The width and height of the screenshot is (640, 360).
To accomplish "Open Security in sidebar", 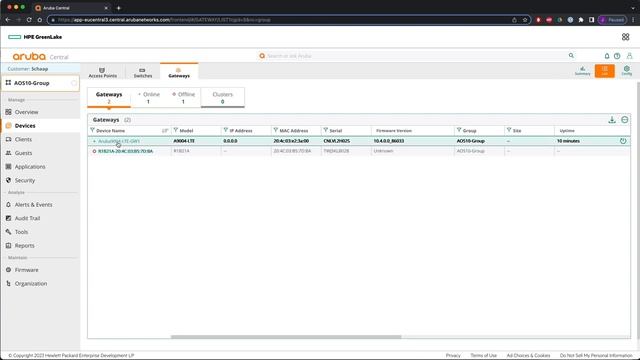I will point(25,180).
